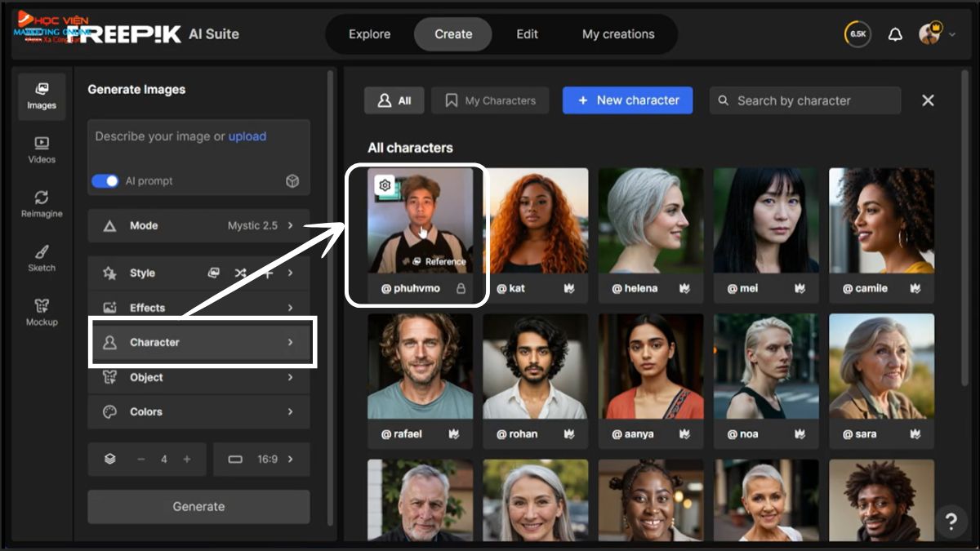The width and height of the screenshot is (980, 551).
Task: Focus the Search by character field
Action: tap(805, 100)
